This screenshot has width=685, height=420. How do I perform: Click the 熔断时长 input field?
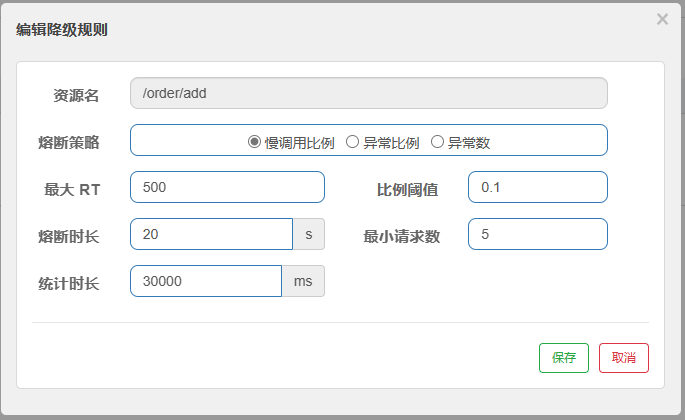(211, 234)
